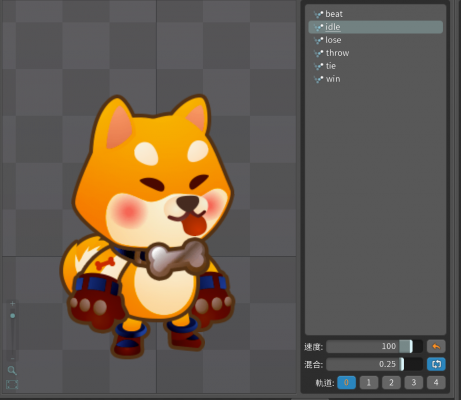The height and width of the screenshot is (400, 461).
Task: Click the viewport zoom slider handle
Action: point(12,316)
